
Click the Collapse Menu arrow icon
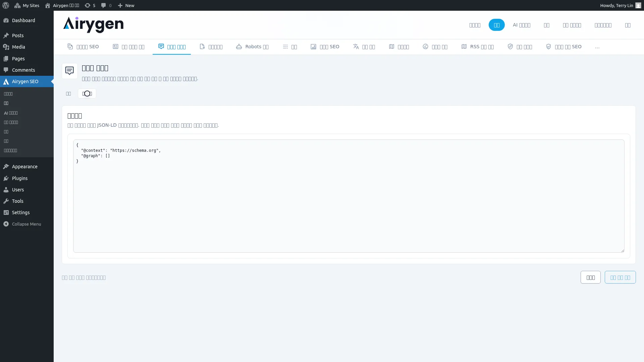pos(6,224)
